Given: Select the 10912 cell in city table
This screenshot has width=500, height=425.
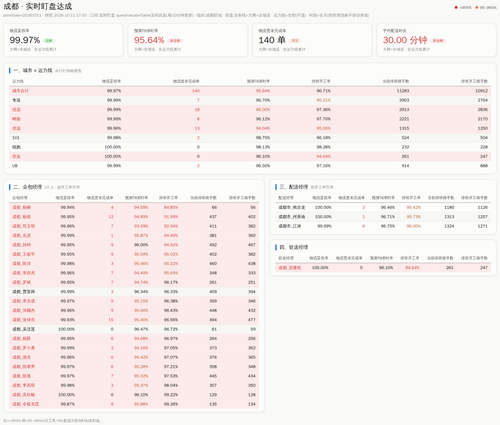Looking at the screenshot, I should point(481,91).
